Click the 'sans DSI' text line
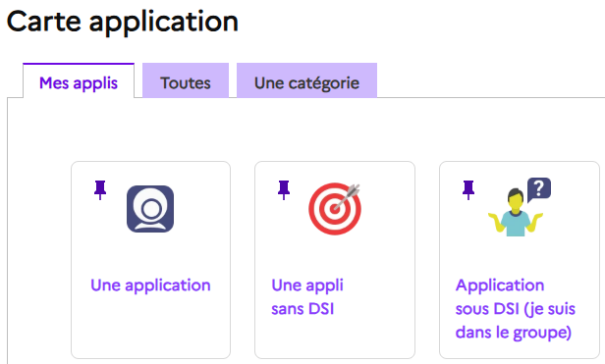Image resolution: width=605 pixels, height=364 pixels. click(x=302, y=309)
